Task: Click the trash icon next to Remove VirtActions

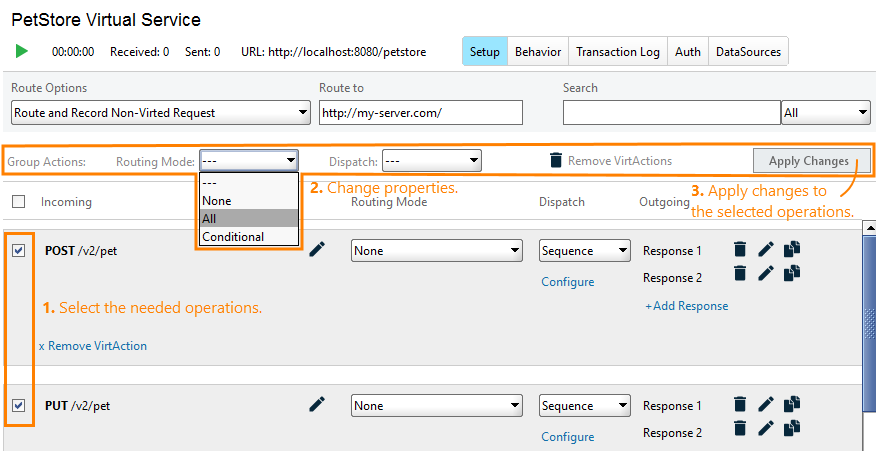Action: (555, 160)
